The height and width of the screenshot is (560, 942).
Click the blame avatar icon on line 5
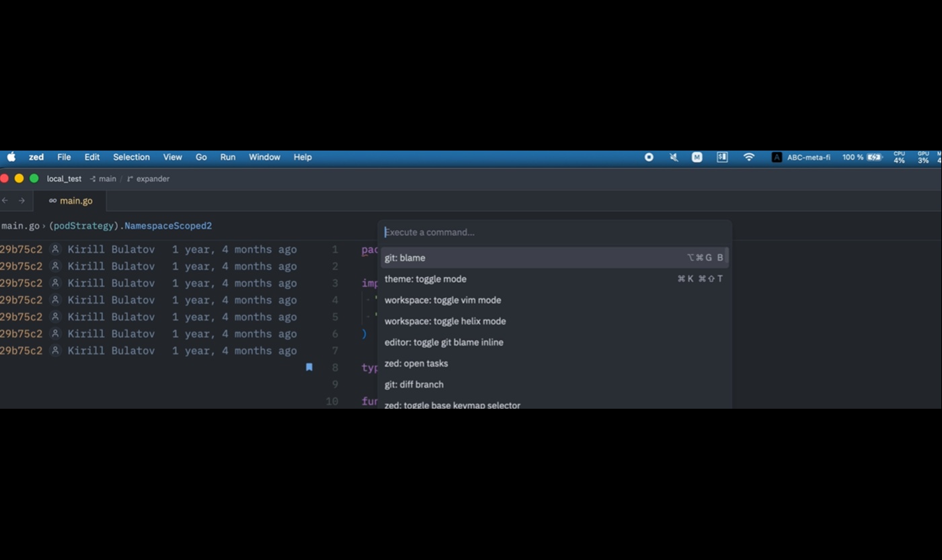point(56,317)
